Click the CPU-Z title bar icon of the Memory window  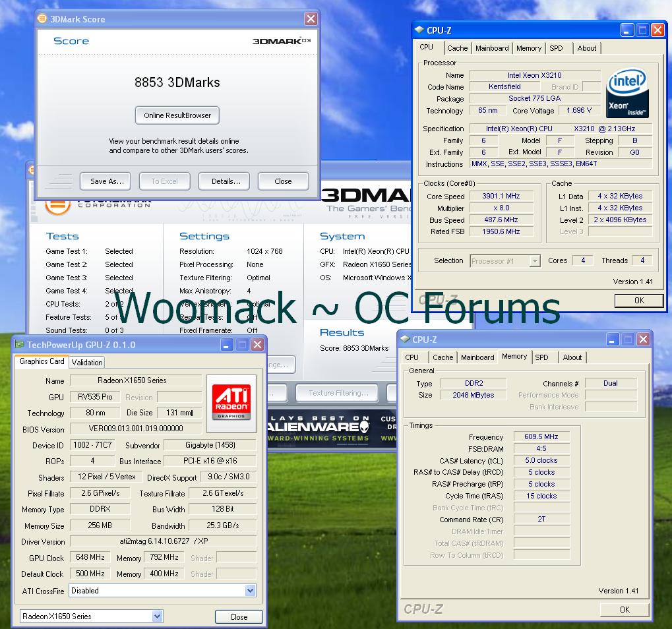pos(405,339)
